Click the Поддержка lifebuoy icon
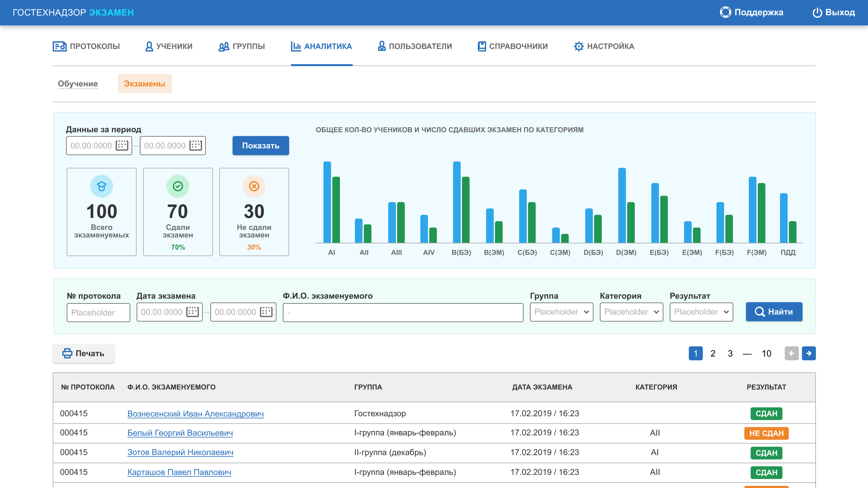 [725, 12]
